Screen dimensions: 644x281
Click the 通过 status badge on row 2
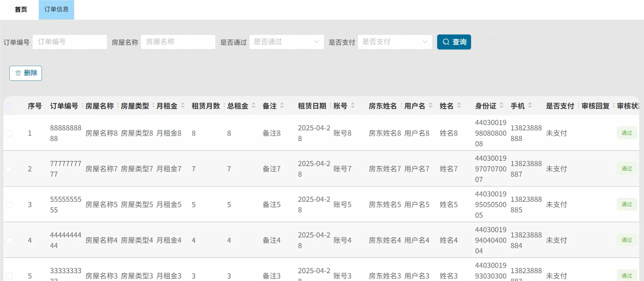tap(626, 169)
